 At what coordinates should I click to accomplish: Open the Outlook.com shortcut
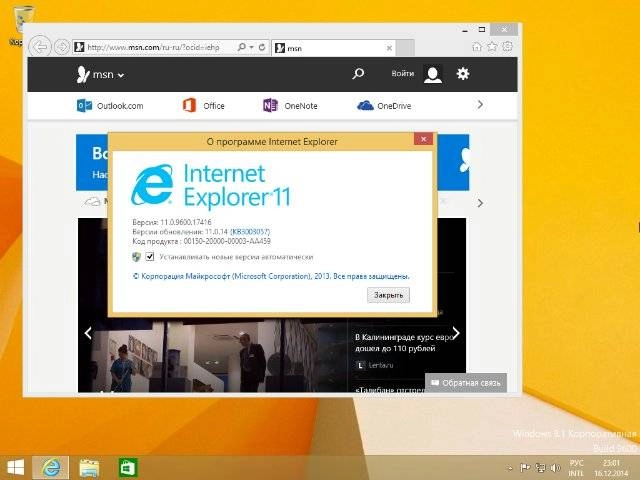pyautogui.click(x=110, y=106)
